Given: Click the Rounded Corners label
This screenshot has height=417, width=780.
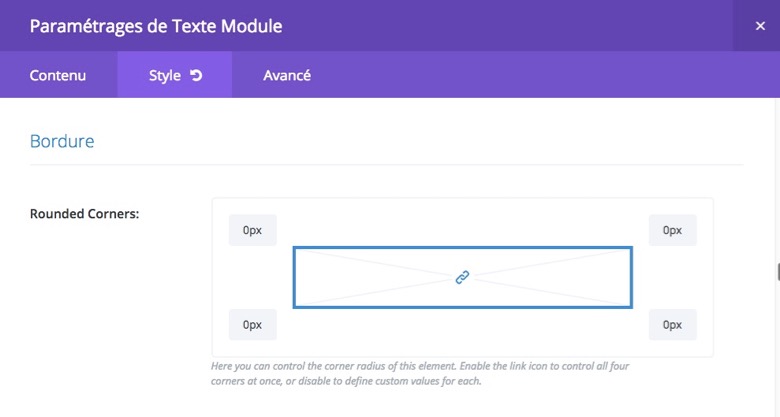Looking at the screenshot, I should (85, 214).
